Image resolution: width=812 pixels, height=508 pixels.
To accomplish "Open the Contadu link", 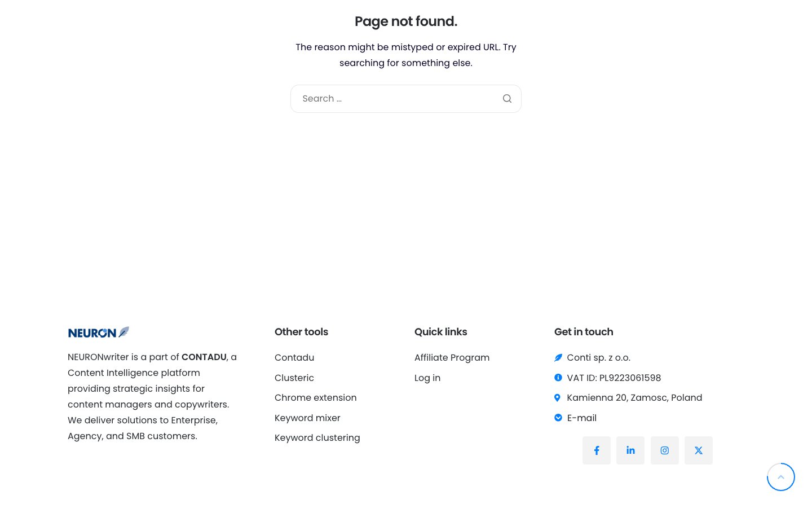I will point(294,358).
